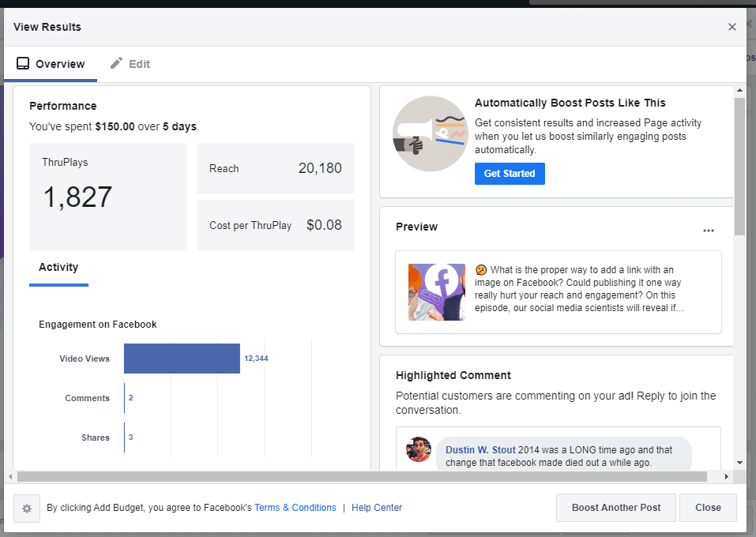Click Boost Another Post button
This screenshot has height=537, width=756.
[615, 508]
